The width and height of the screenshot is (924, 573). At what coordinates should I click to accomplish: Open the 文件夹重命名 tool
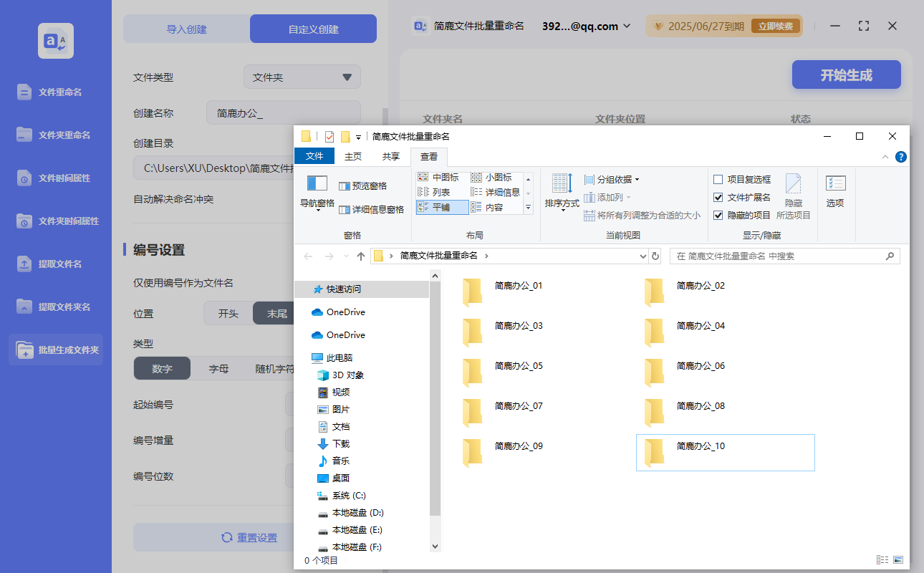point(54,135)
